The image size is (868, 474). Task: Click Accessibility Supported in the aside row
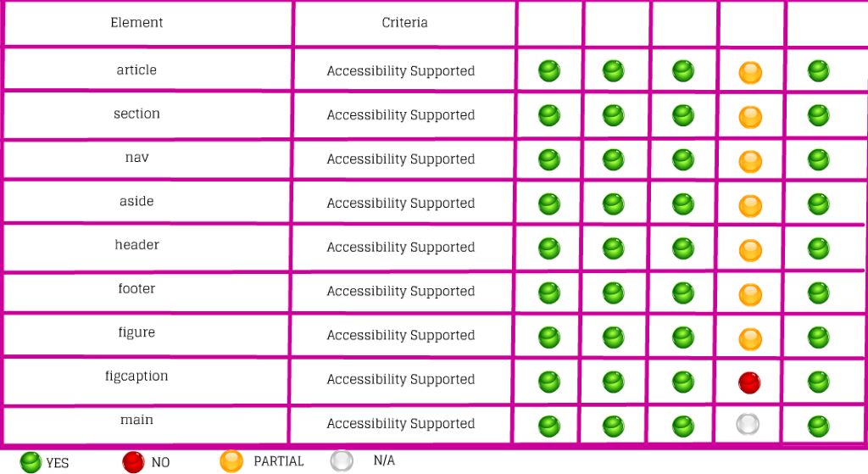coord(401,204)
